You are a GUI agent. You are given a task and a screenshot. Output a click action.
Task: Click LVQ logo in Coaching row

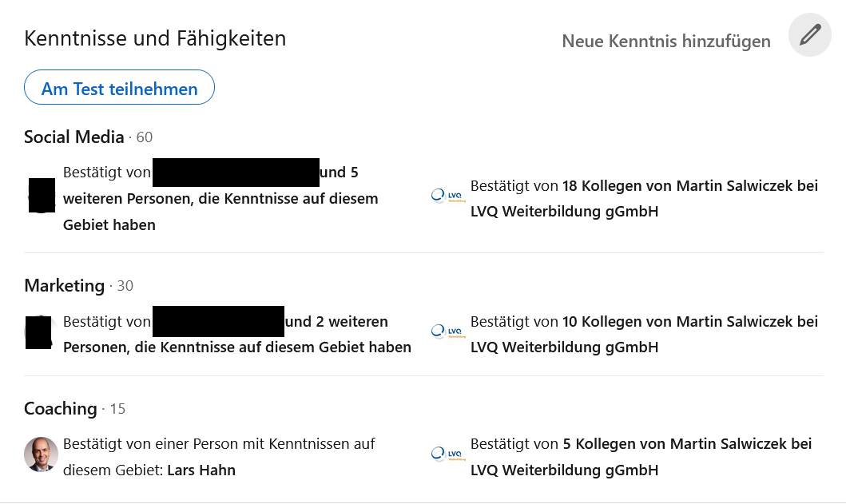tap(448, 454)
